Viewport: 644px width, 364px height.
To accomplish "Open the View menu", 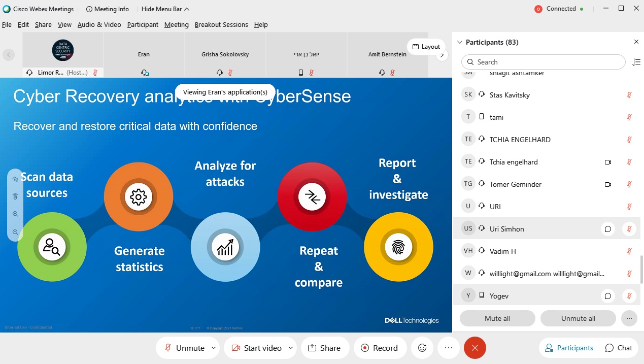I will [64, 24].
